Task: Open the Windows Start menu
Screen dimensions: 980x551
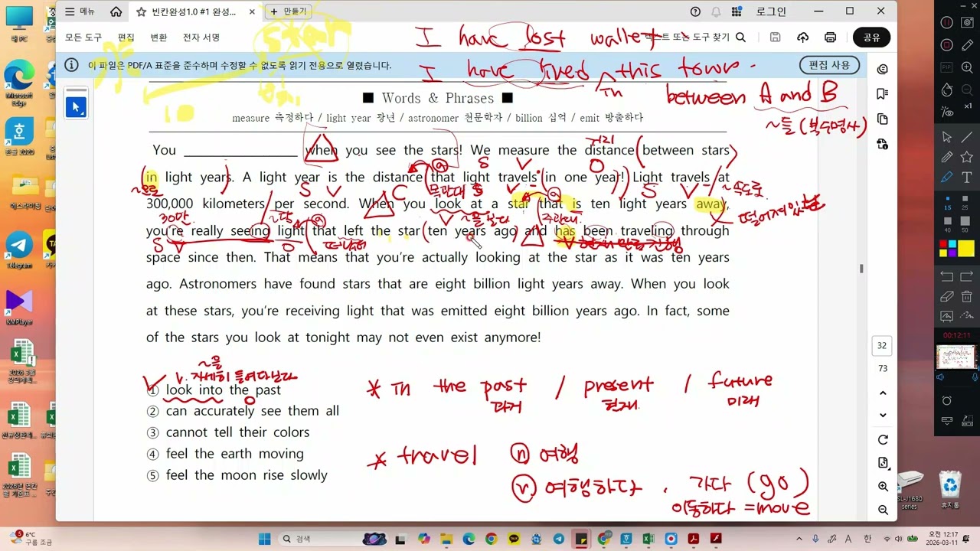Action: pyautogui.click(x=265, y=539)
